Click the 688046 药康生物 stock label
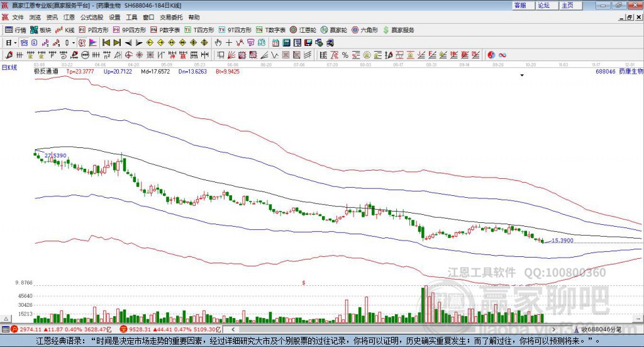The image size is (644, 347). tap(619, 72)
